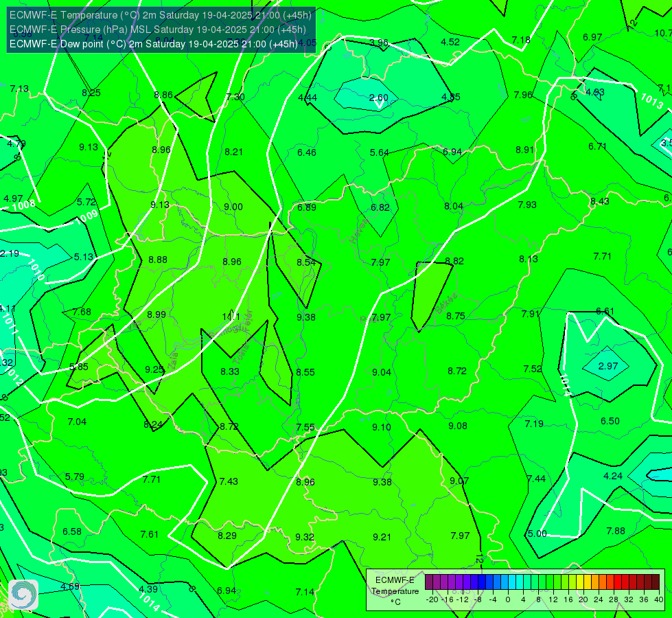Click the 6.82 grid value

(380, 207)
